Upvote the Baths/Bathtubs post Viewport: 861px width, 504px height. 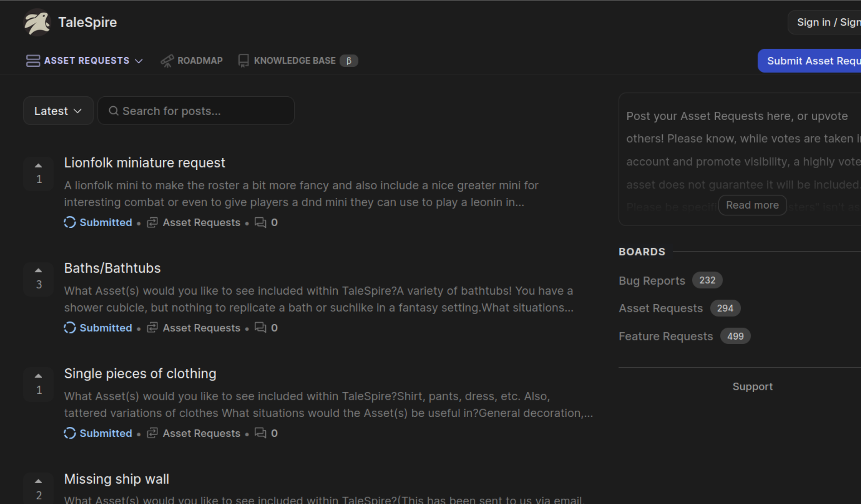coord(38,271)
